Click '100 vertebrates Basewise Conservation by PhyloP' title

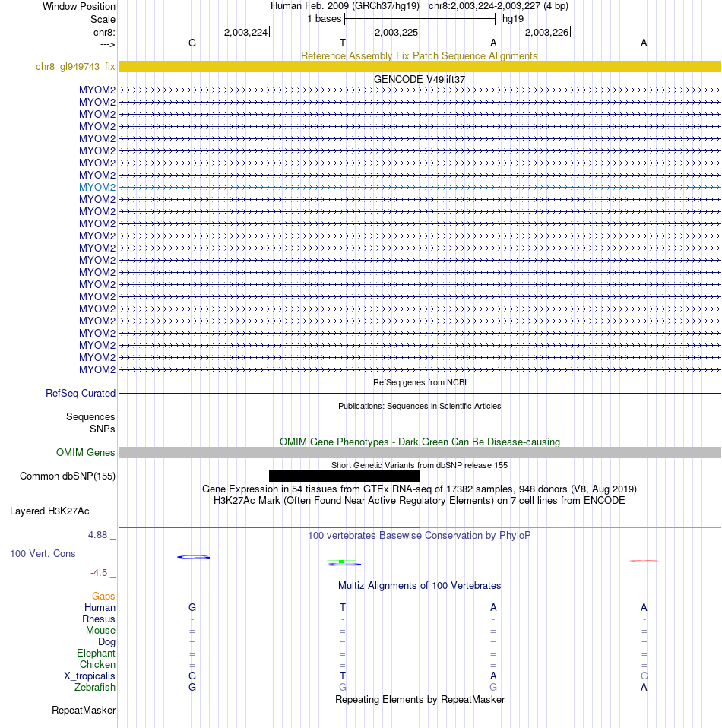(x=420, y=535)
